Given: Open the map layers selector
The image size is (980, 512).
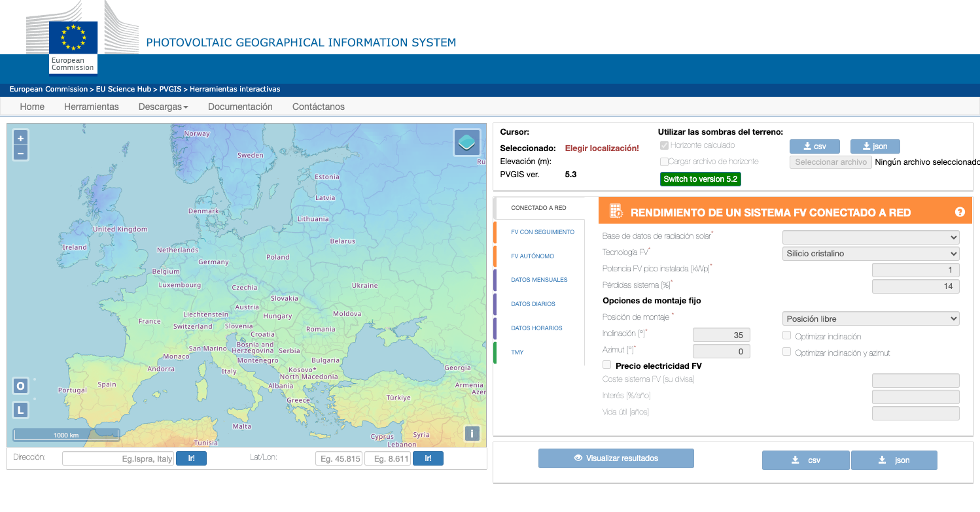Looking at the screenshot, I should 466,142.
